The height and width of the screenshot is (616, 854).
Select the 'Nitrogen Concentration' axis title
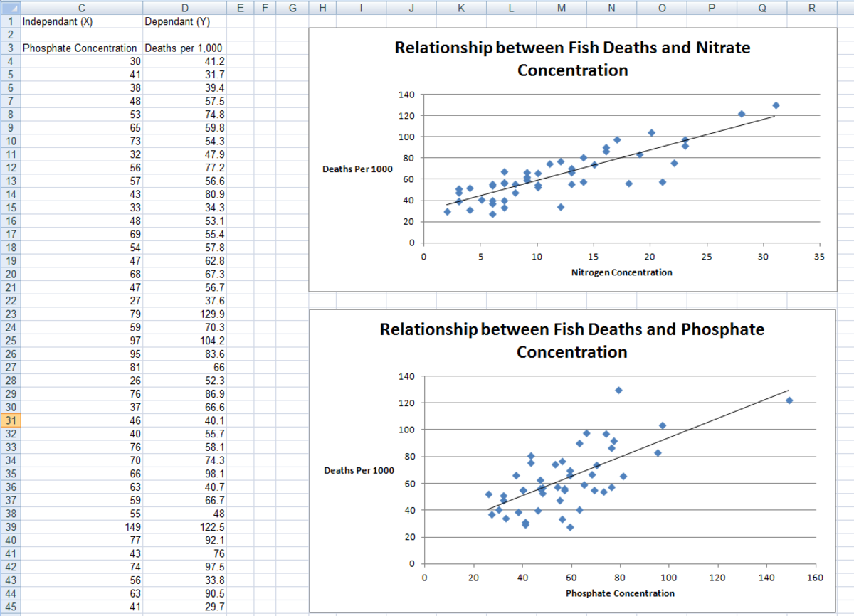tap(621, 272)
